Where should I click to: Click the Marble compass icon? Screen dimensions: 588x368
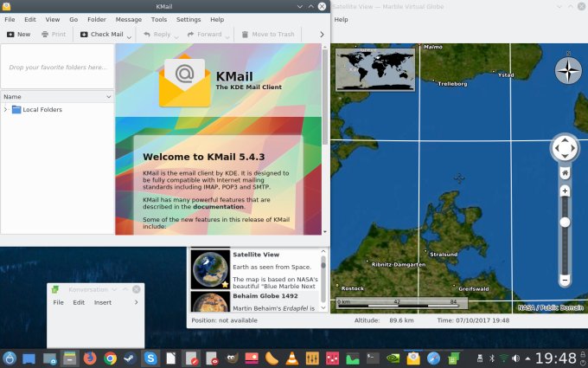pos(567,70)
